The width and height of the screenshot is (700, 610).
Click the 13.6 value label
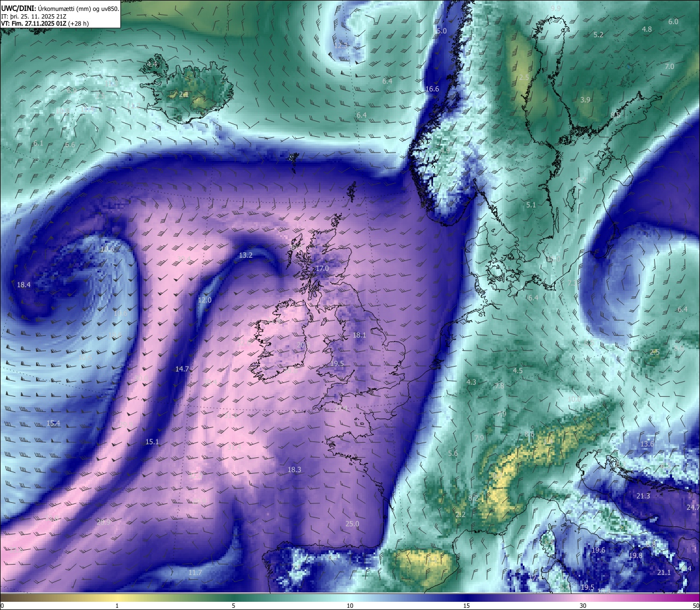click(x=647, y=444)
